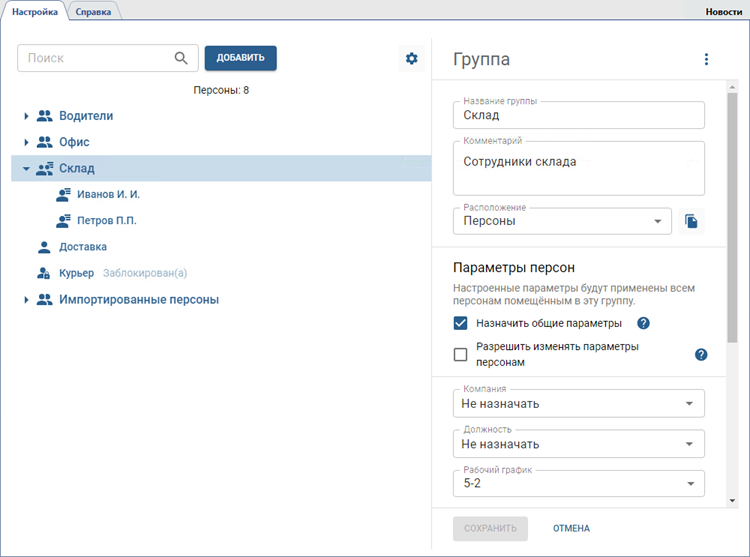750x557 pixels.
Task: Open the Рабочий график dropdown
Action: 578,484
